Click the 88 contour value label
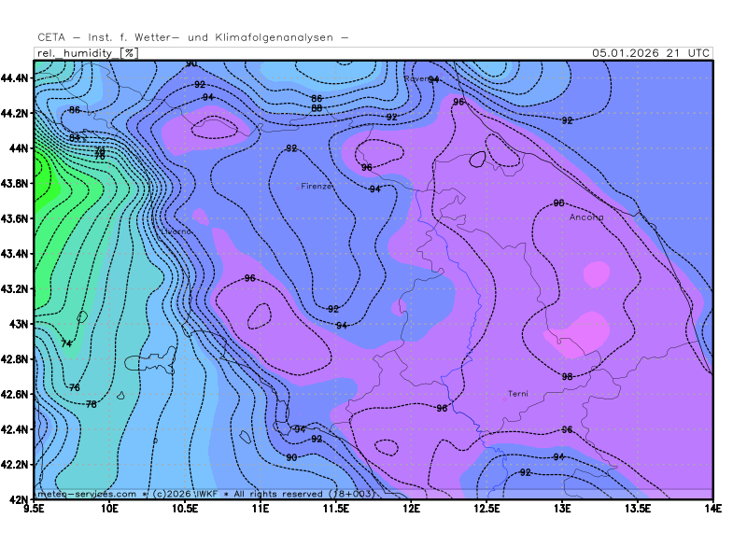 pyautogui.click(x=317, y=108)
